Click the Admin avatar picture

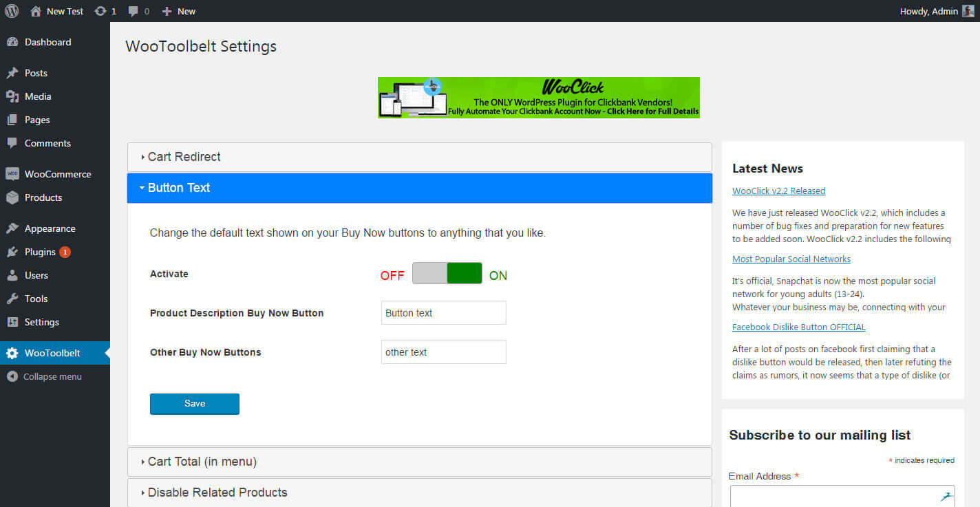[x=968, y=11]
